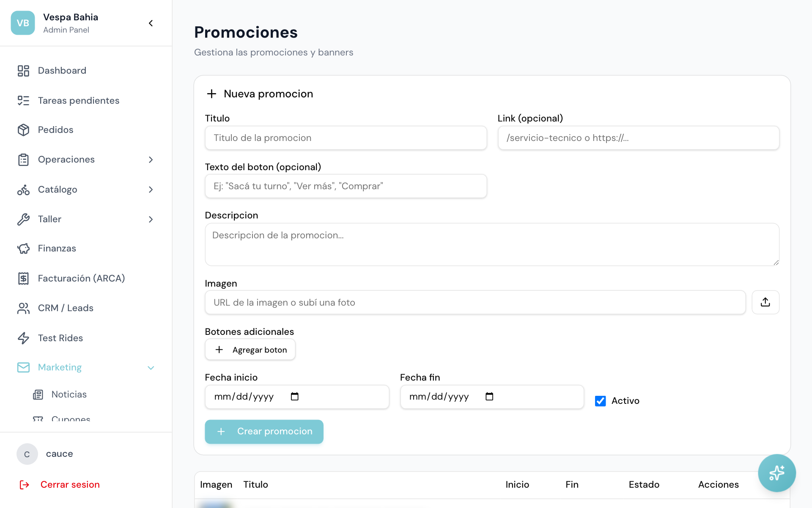Click the Vespa Bahia title text
Viewport: 812px width, 508px height.
coord(71,17)
